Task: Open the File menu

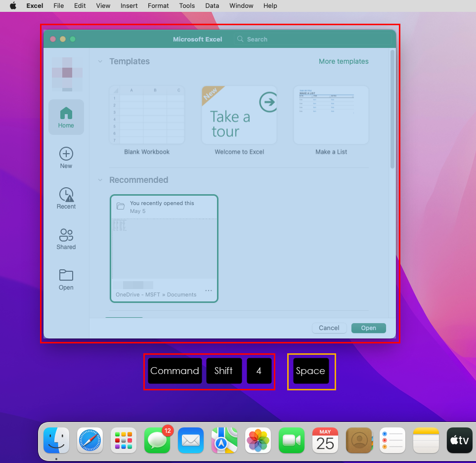Action: click(59, 6)
